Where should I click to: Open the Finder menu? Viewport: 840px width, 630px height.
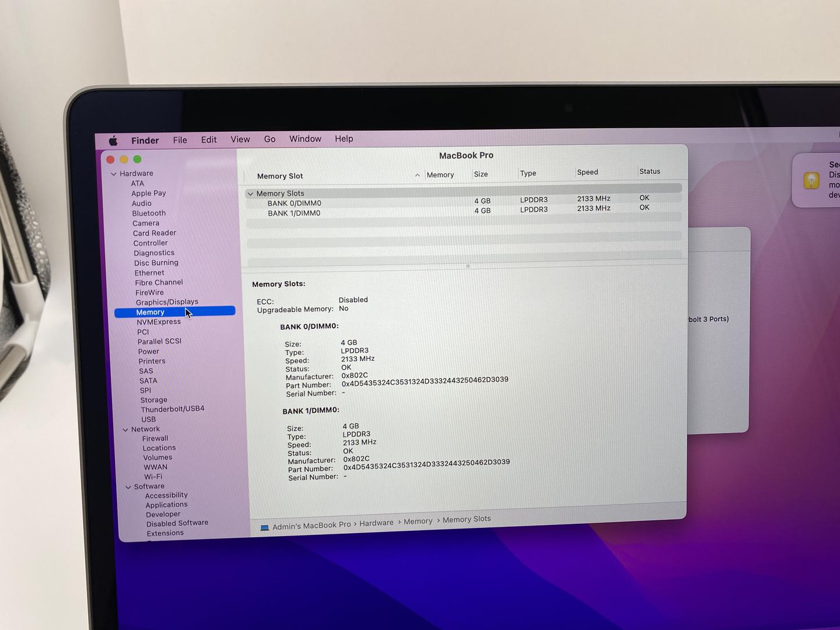(145, 141)
